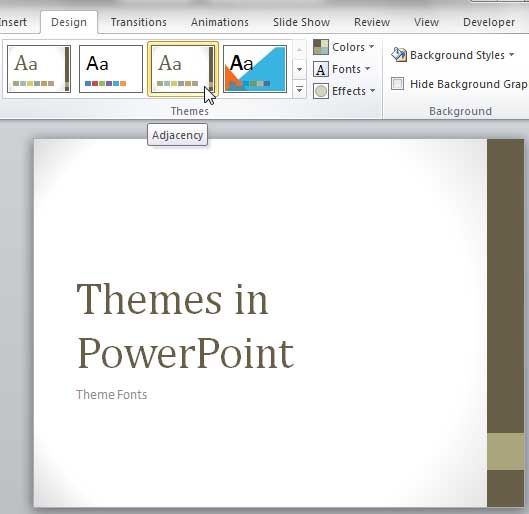Image resolution: width=529 pixels, height=514 pixels.
Task: Open the theme Fonts dropdown arrow
Action: [368, 69]
